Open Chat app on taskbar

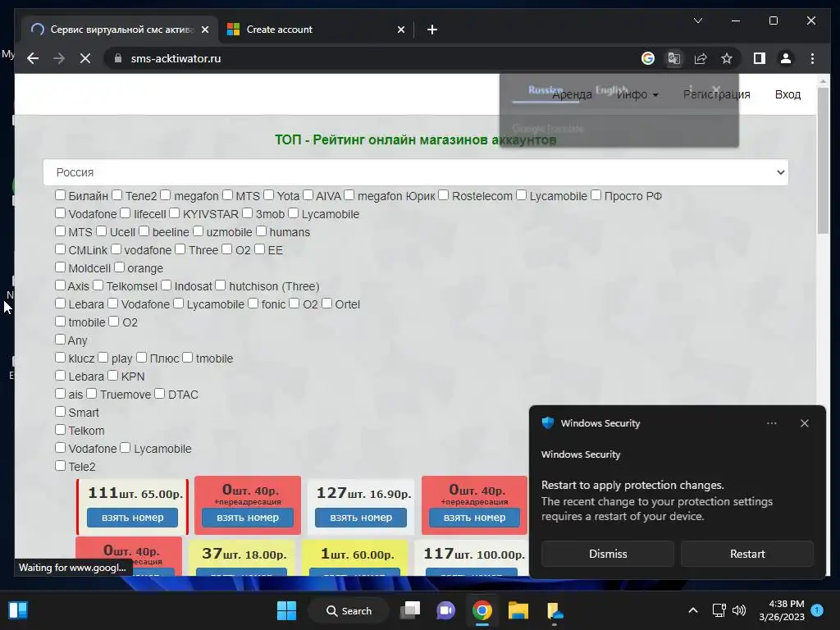click(445, 610)
